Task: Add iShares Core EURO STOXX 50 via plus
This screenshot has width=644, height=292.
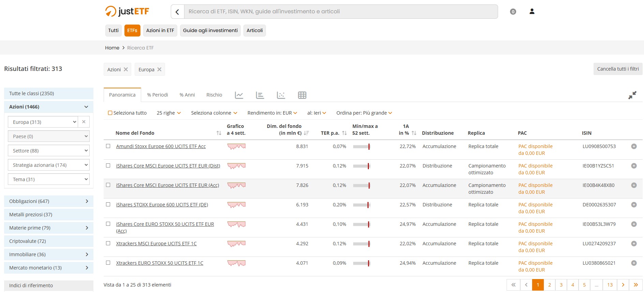Action: [x=634, y=224]
